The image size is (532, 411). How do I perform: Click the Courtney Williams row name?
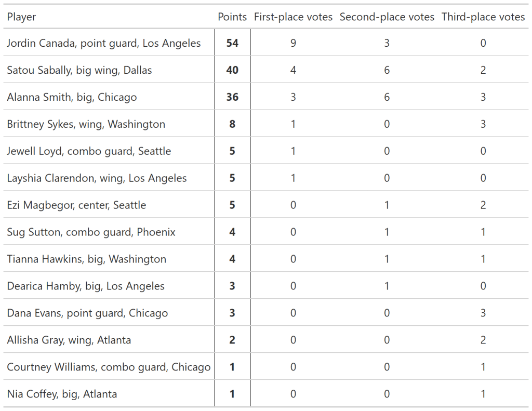(x=109, y=367)
